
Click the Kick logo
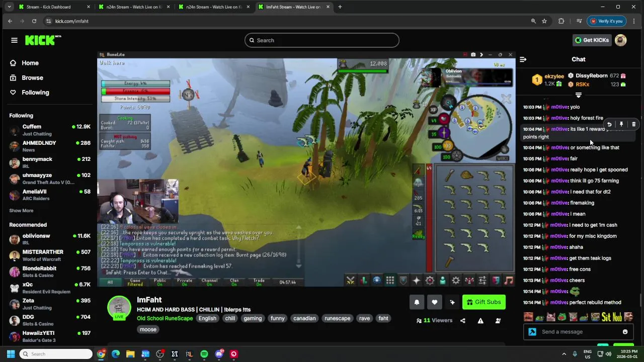click(x=43, y=40)
